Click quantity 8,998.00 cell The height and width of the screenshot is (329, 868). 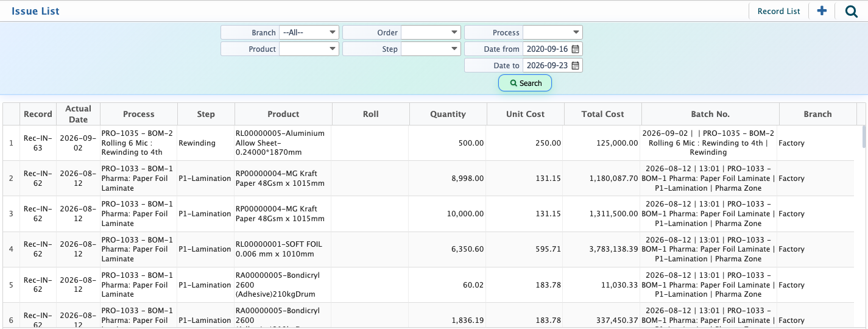click(448, 179)
